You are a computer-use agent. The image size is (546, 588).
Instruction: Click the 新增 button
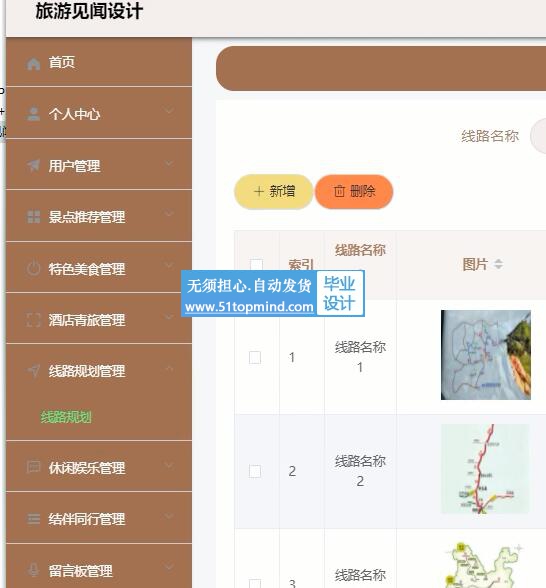(274, 192)
